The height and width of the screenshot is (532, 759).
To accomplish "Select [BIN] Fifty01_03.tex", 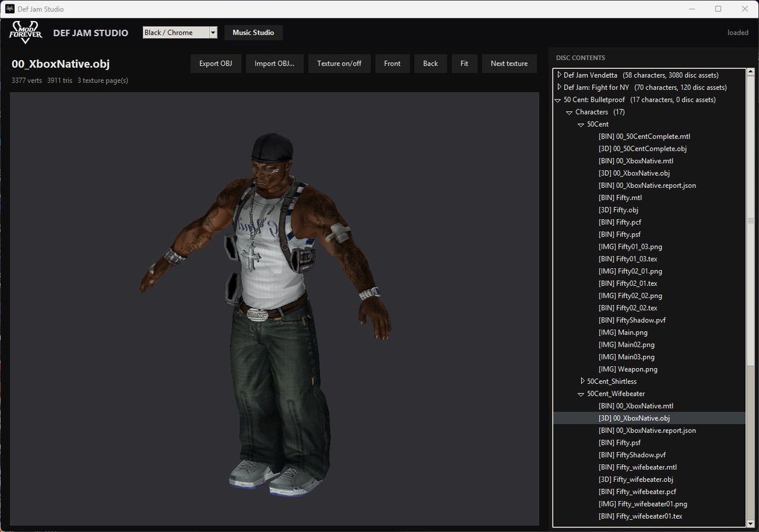I will (x=628, y=259).
